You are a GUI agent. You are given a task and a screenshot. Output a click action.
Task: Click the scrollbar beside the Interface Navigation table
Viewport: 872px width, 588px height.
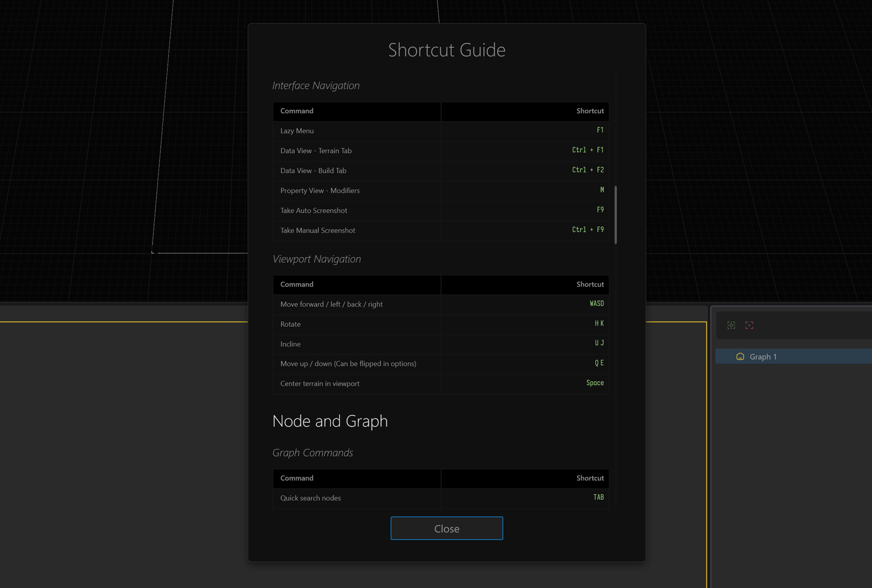tap(615, 215)
